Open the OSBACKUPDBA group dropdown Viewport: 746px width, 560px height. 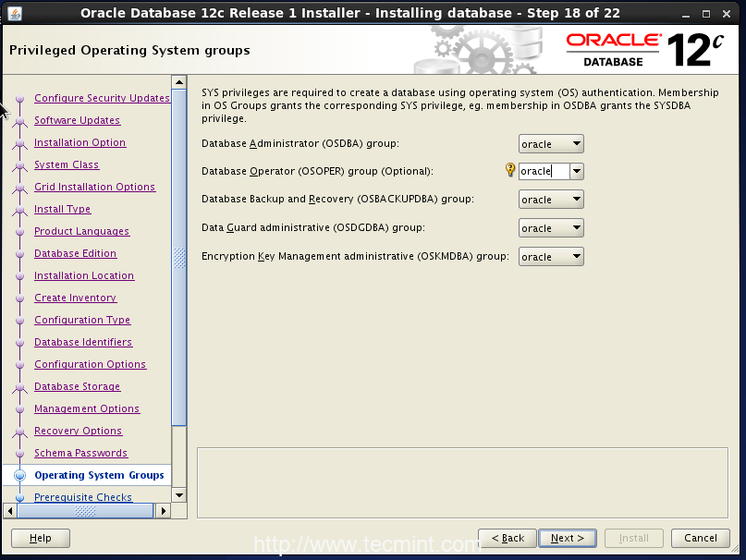(551, 200)
